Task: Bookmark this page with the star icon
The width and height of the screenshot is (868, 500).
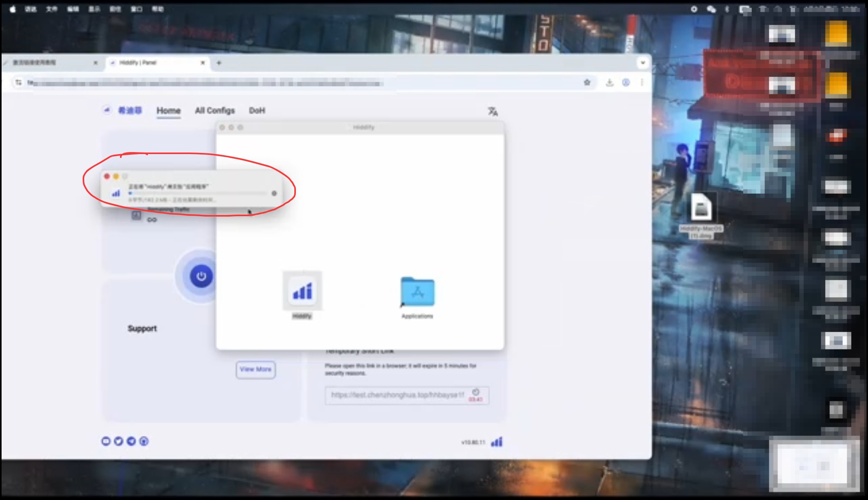Action: point(587,83)
